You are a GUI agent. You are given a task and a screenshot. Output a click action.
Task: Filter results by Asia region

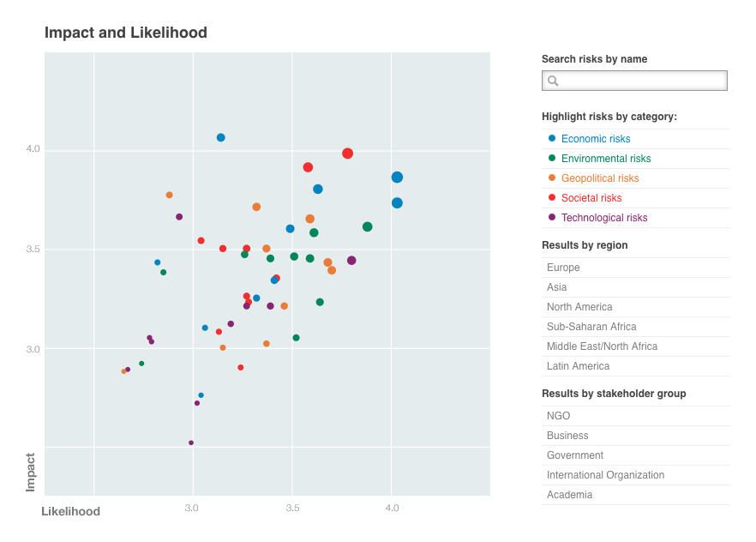(x=556, y=287)
